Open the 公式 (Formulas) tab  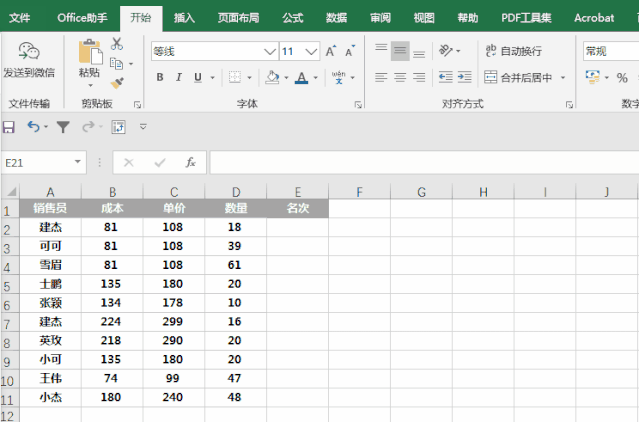[292, 17]
